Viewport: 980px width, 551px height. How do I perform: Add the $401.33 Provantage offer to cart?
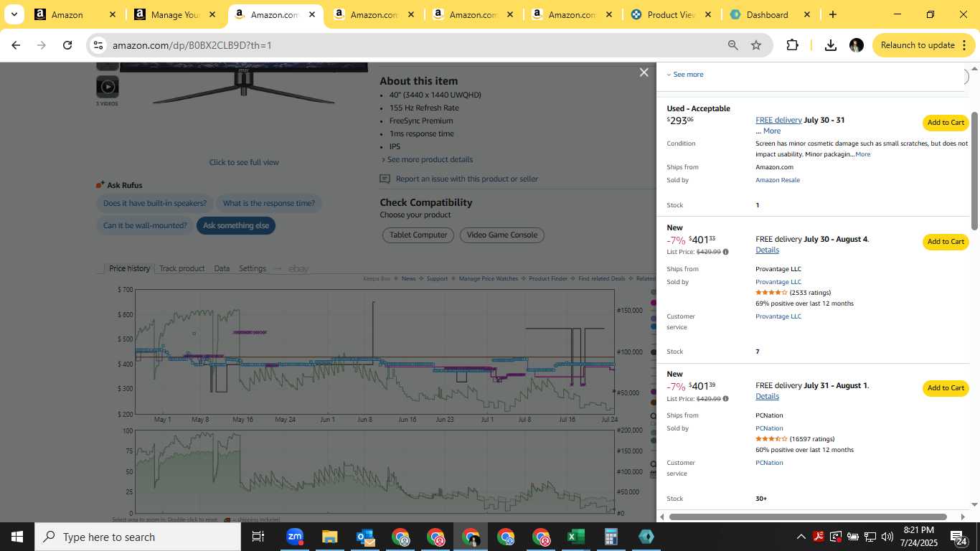point(946,242)
